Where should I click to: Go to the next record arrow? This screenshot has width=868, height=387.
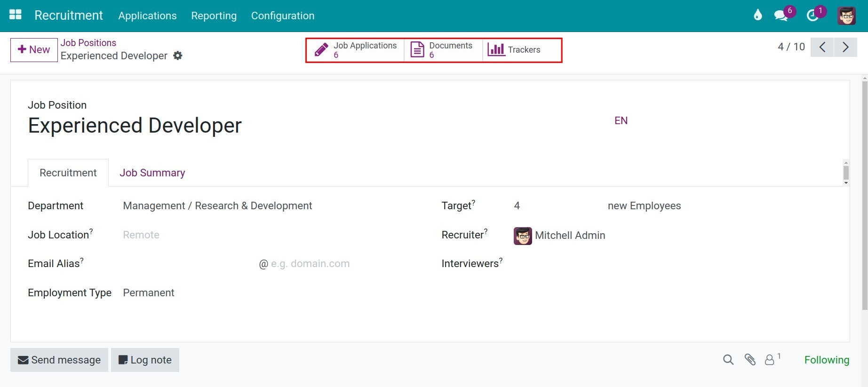(845, 47)
